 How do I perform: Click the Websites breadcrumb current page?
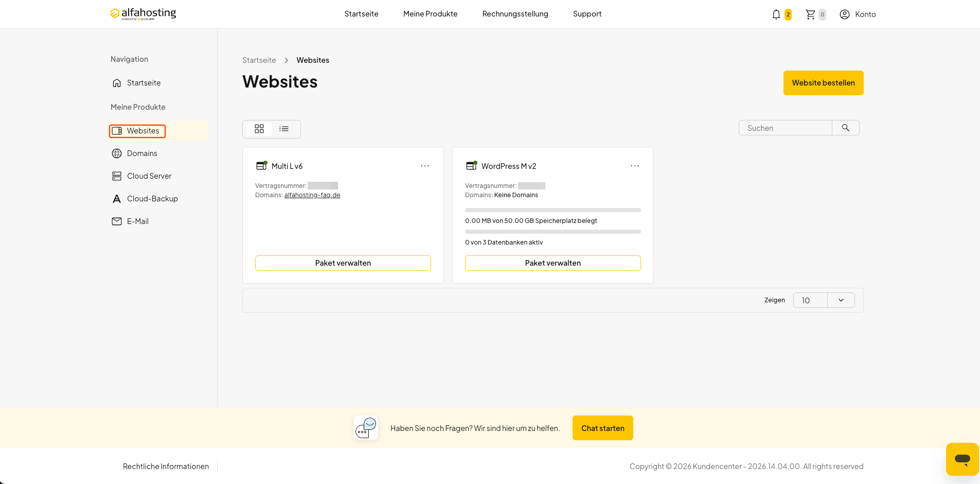tap(313, 60)
